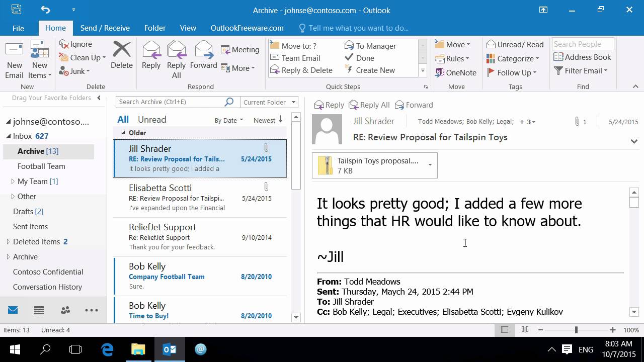Switch to the View tab

pos(188,28)
